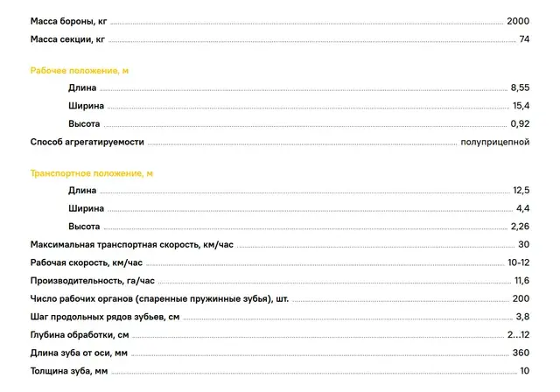Click the working height value 0,92
This screenshot has height=392, width=560.
(x=520, y=124)
